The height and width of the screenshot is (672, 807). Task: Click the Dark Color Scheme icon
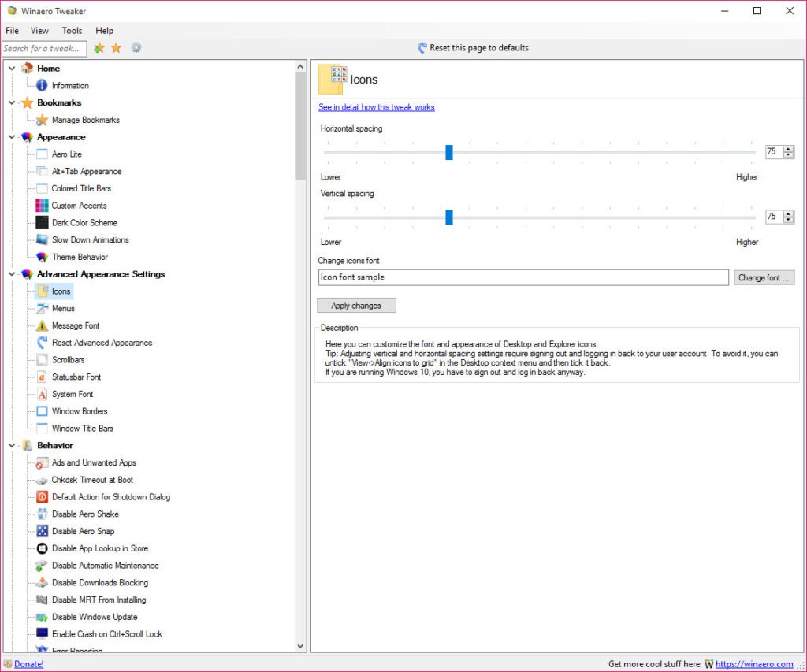(x=42, y=223)
